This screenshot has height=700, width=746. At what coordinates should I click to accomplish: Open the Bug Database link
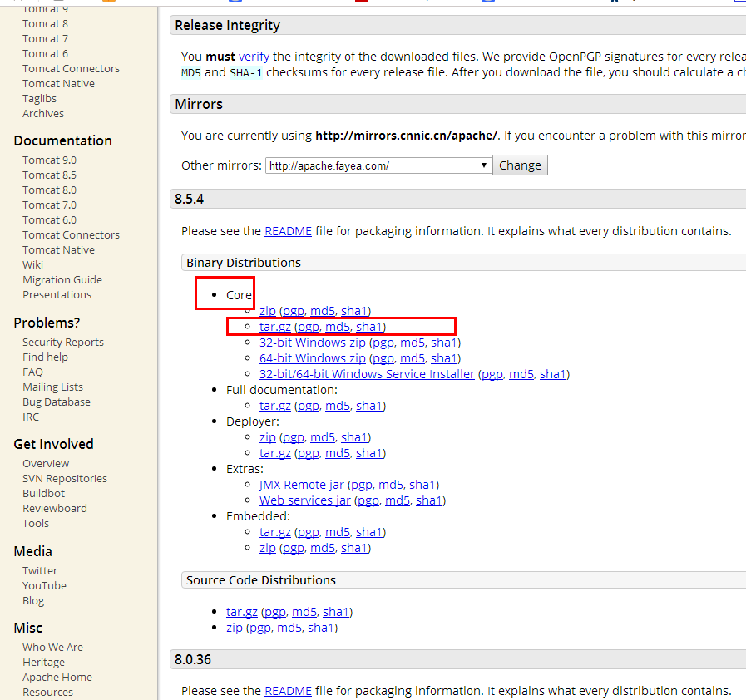tap(57, 402)
